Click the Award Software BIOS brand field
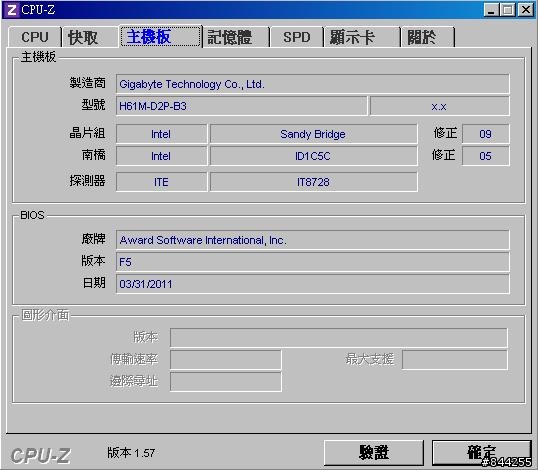The image size is (538, 470). point(313,240)
